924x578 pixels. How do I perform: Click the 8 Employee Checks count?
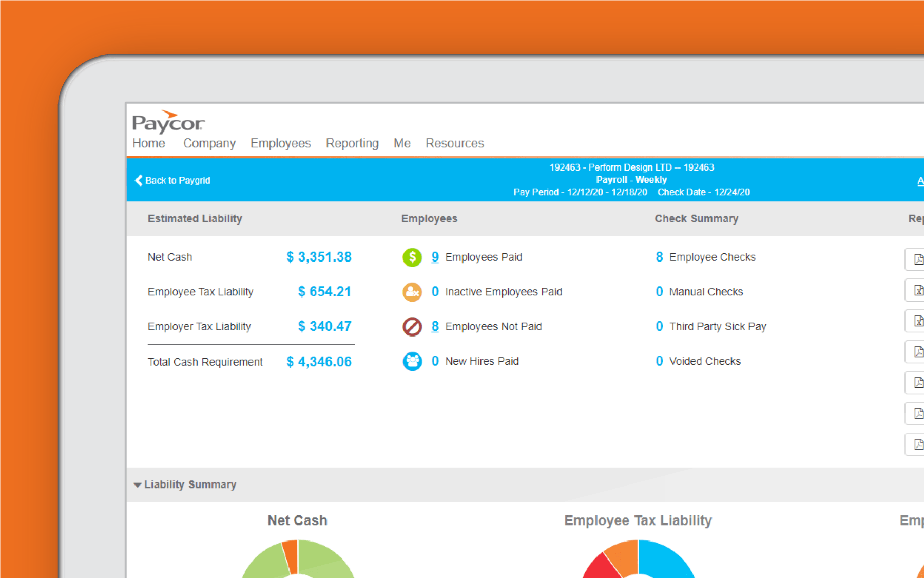coord(659,257)
